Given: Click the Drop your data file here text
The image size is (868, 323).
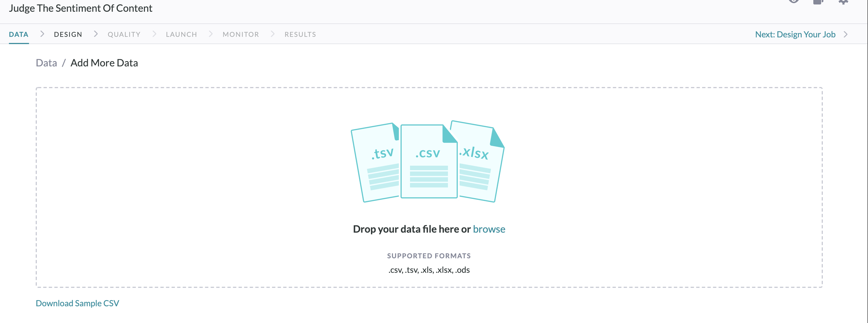Looking at the screenshot, I should click(411, 229).
